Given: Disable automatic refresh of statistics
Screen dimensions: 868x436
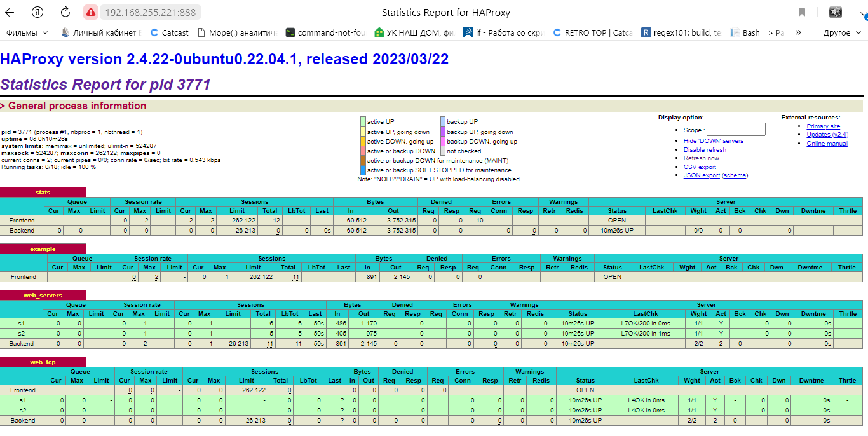Looking at the screenshot, I should point(705,149).
